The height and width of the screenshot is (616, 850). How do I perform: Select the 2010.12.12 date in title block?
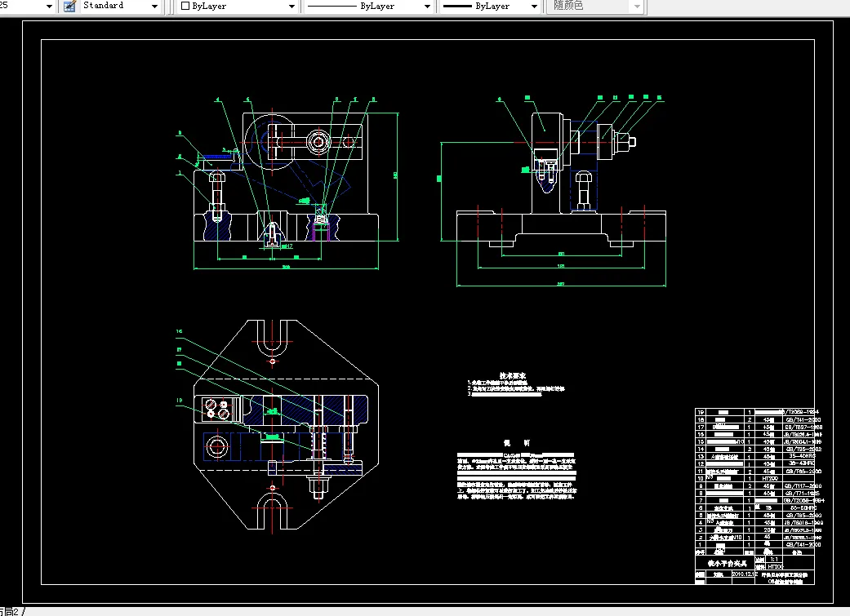(745, 574)
